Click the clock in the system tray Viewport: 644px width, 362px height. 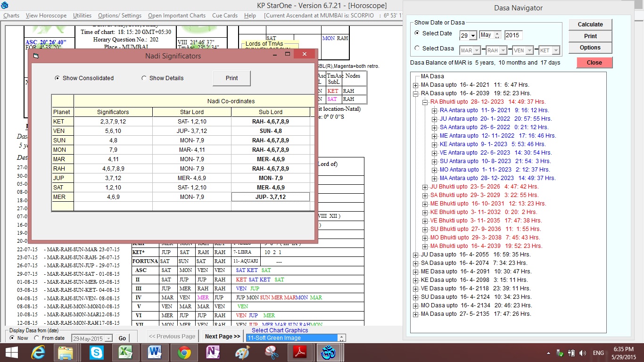(x=623, y=353)
